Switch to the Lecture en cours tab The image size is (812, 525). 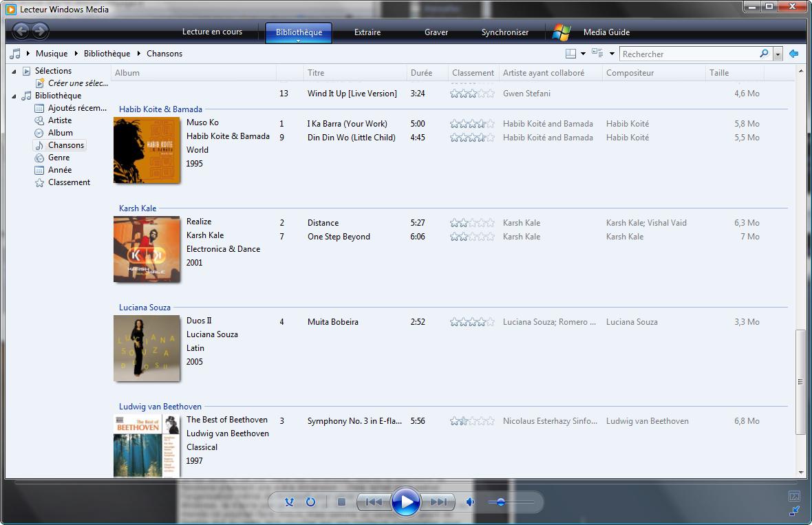click(x=212, y=32)
